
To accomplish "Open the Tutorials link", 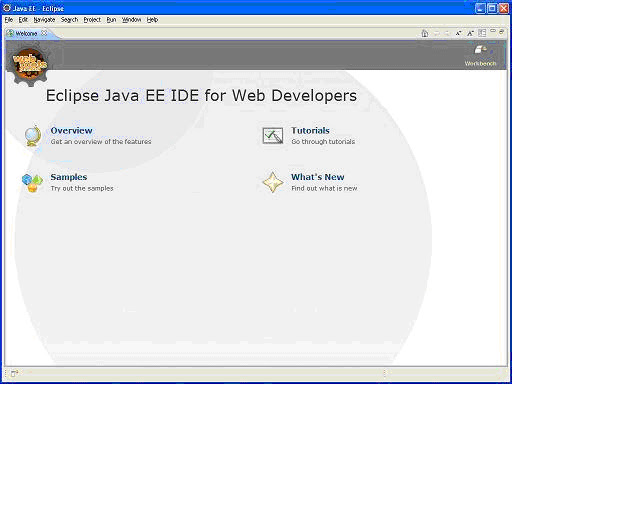I will (x=310, y=131).
